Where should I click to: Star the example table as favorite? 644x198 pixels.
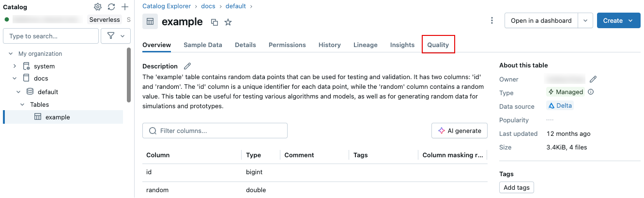pos(228,22)
